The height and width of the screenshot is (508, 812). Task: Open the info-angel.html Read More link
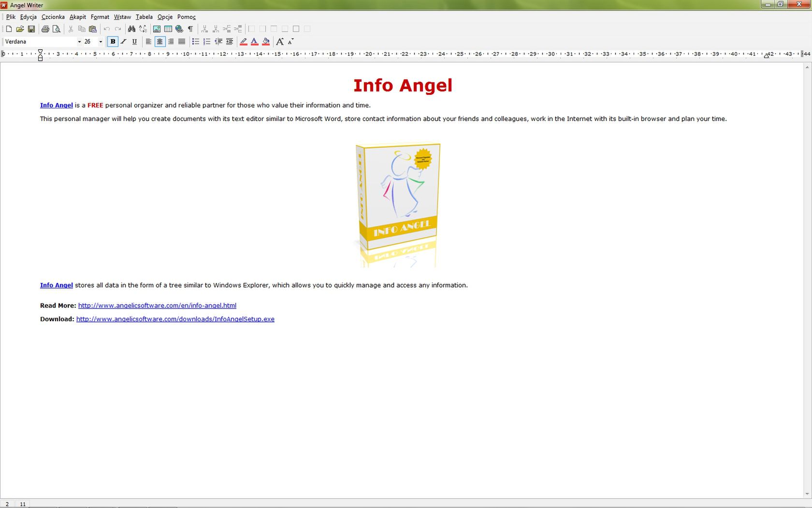pos(156,305)
